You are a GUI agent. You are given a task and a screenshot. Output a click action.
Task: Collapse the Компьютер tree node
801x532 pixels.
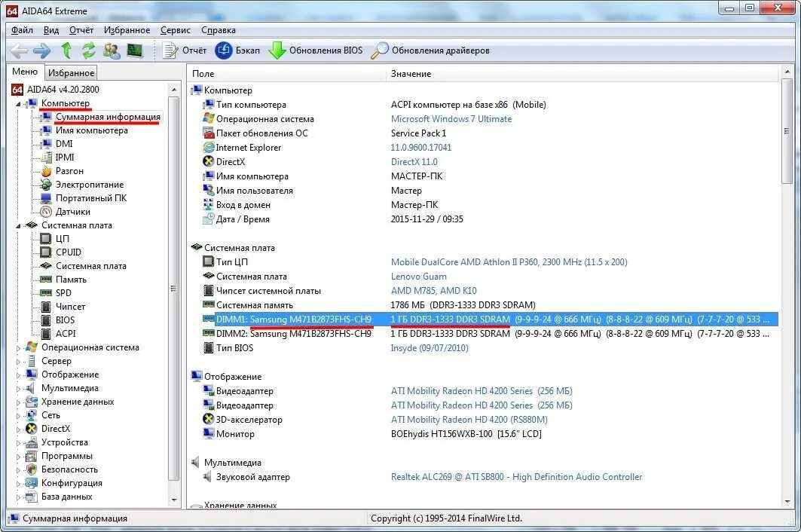(18, 104)
